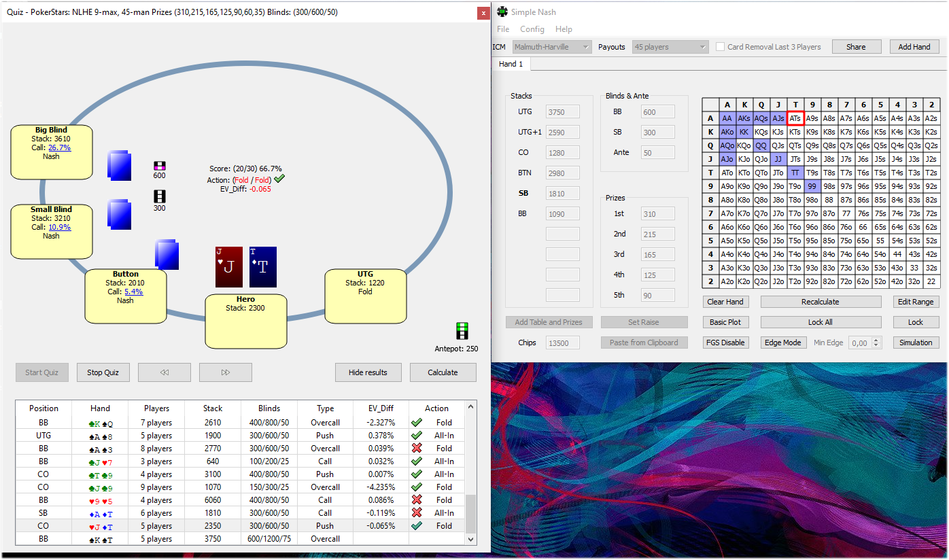Toggle AA cell in hand range grid
Screen dimensions: 949x560
pyautogui.click(x=727, y=118)
